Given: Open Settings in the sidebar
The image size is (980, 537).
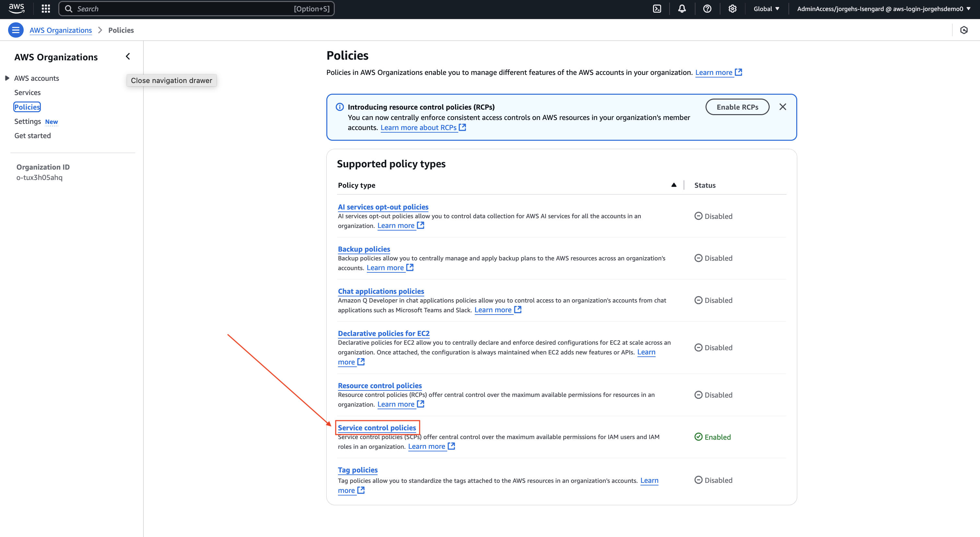Looking at the screenshot, I should click(28, 121).
